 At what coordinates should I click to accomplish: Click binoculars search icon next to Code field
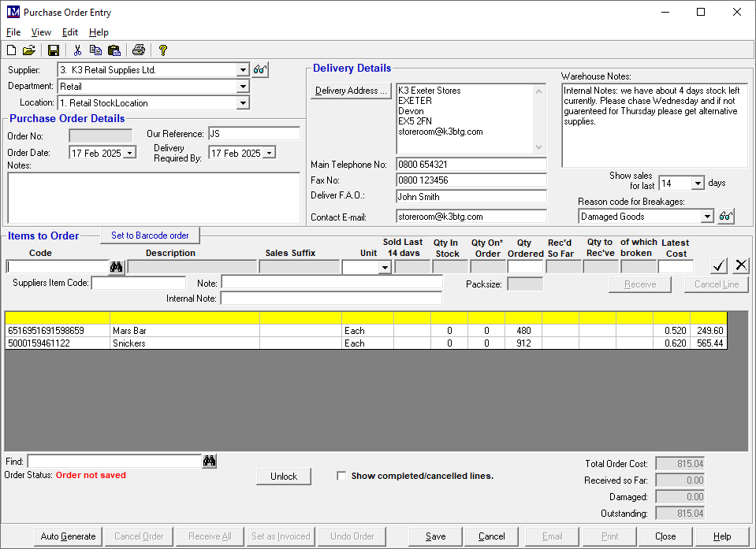click(117, 267)
